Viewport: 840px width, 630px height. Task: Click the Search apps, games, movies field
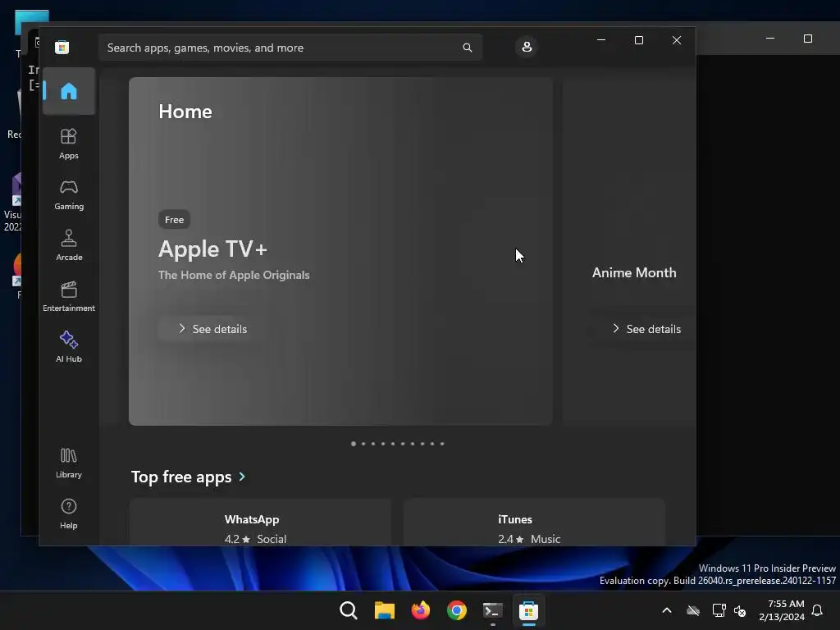pos(290,48)
